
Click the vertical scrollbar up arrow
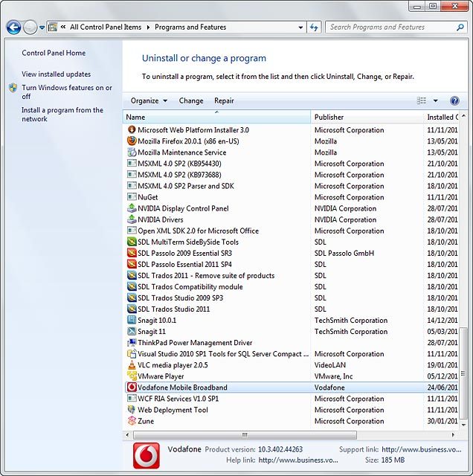(x=463, y=116)
